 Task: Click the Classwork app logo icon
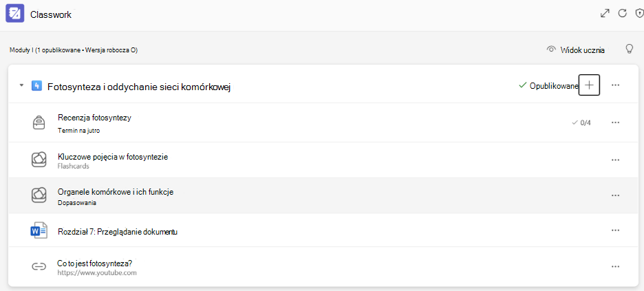pyautogui.click(x=14, y=14)
